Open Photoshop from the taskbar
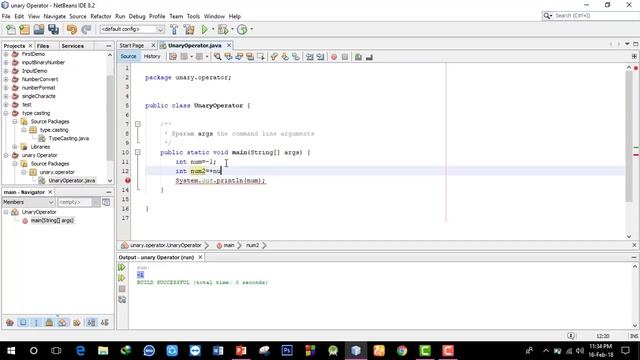Screen dimensions: 640x360 (287, 351)
